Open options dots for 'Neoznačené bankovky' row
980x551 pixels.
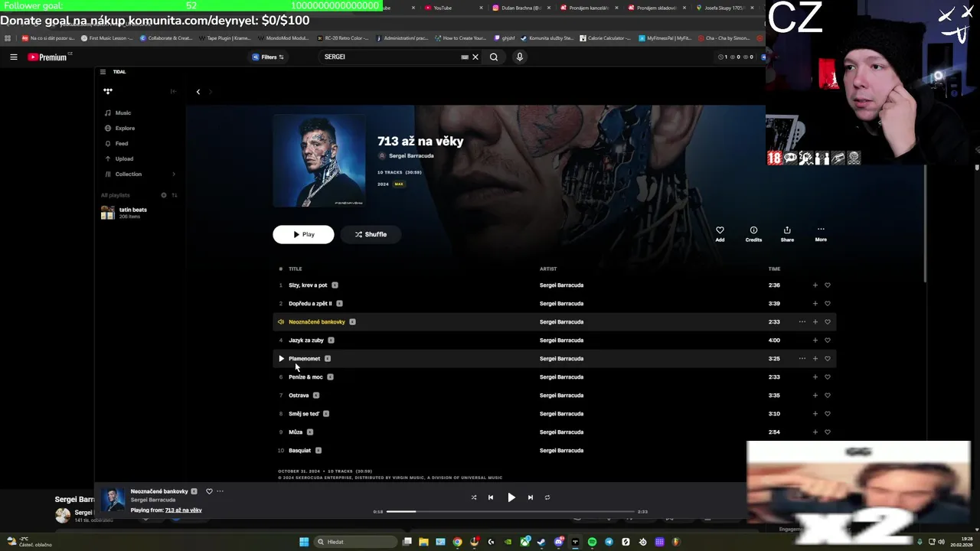coord(802,321)
